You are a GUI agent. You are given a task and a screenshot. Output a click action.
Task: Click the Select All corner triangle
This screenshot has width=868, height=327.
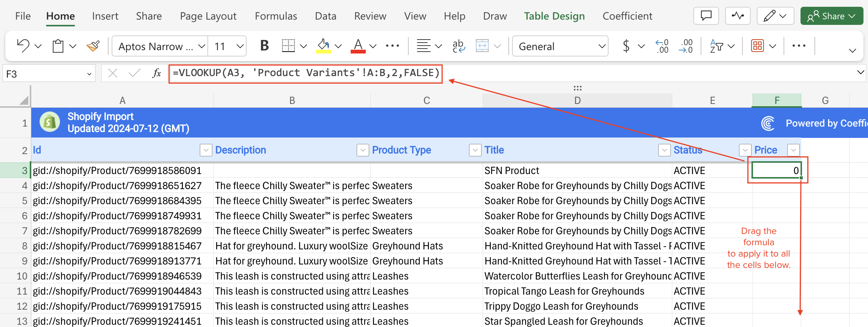pos(24,100)
